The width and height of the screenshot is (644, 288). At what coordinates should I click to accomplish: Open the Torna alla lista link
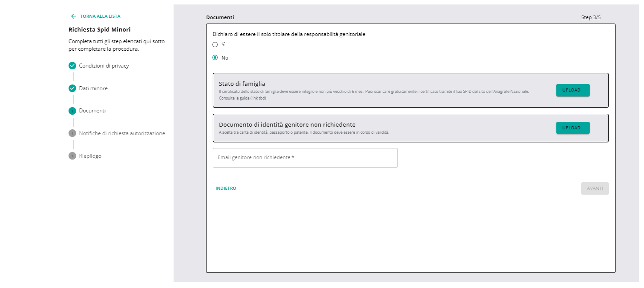click(100, 16)
